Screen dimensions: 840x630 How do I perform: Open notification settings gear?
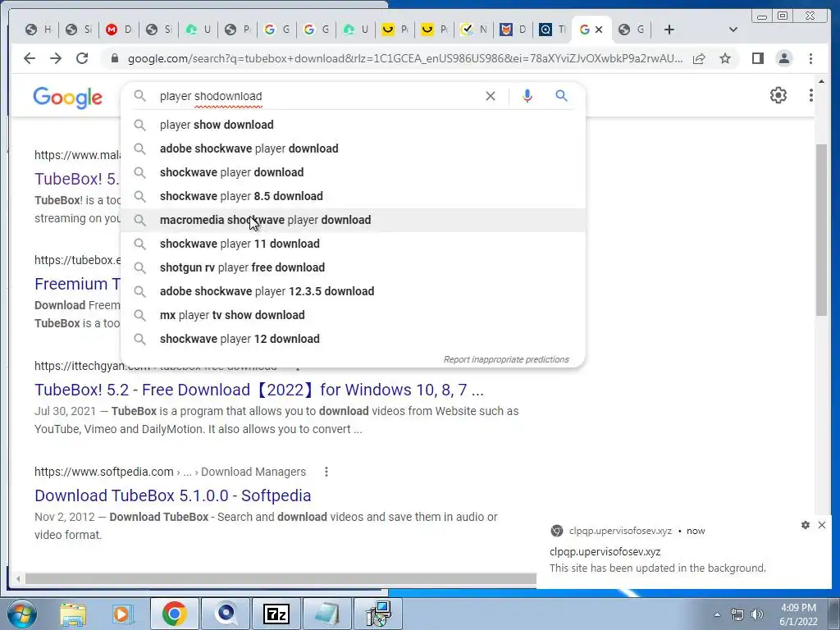[806, 525]
